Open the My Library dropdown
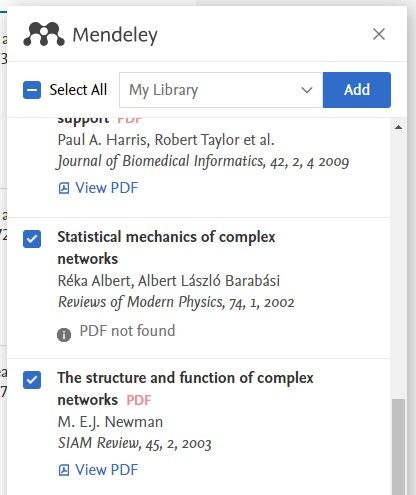The height and width of the screenshot is (495, 416). click(x=221, y=90)
